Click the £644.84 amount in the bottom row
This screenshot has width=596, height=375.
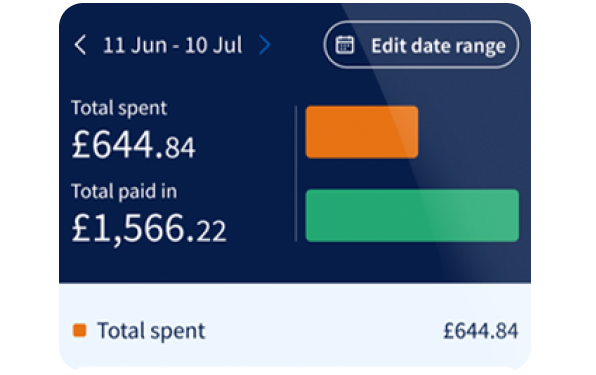pos(481,331)
